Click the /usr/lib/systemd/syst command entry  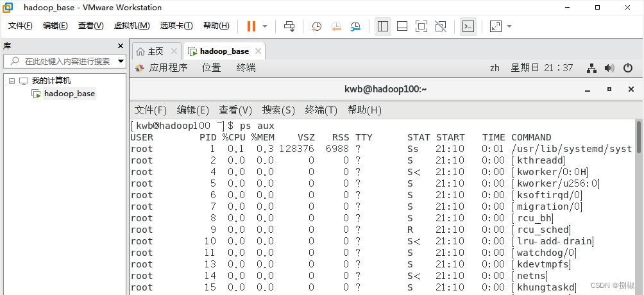point(572,149)
